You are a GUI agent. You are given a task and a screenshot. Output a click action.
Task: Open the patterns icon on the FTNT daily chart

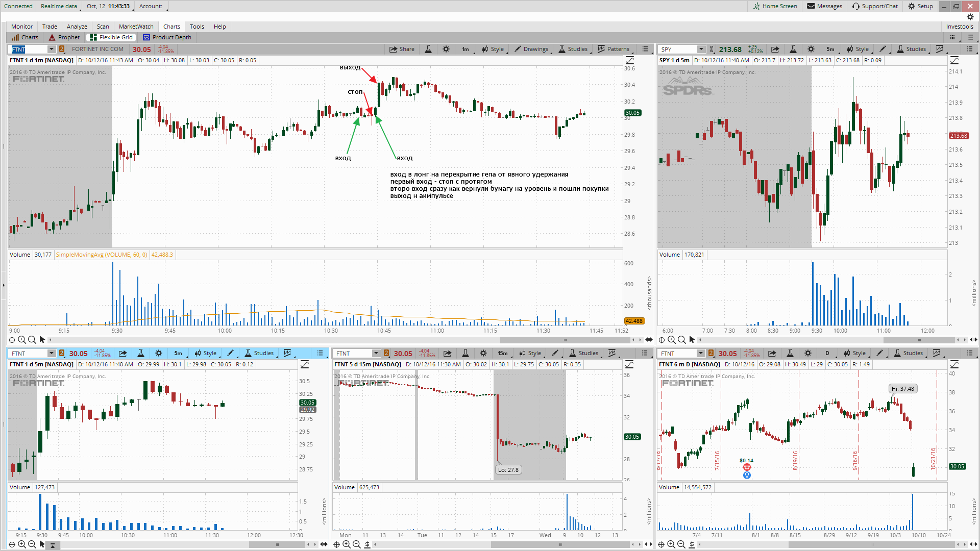[x=937, y=353]
